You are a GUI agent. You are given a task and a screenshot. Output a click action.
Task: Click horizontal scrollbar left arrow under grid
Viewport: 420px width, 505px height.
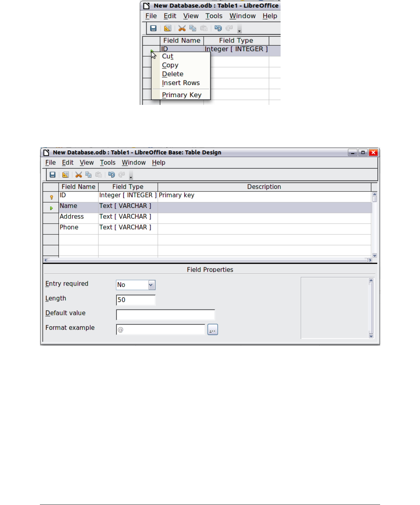46,260
